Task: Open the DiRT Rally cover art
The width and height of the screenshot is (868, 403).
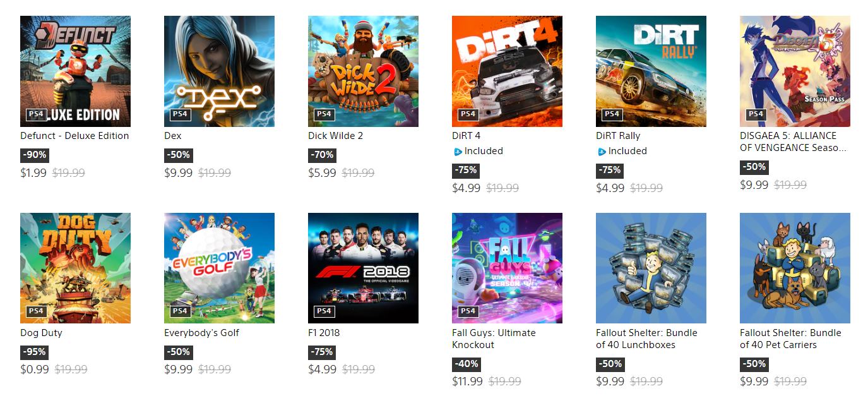Action: point(651,71)
